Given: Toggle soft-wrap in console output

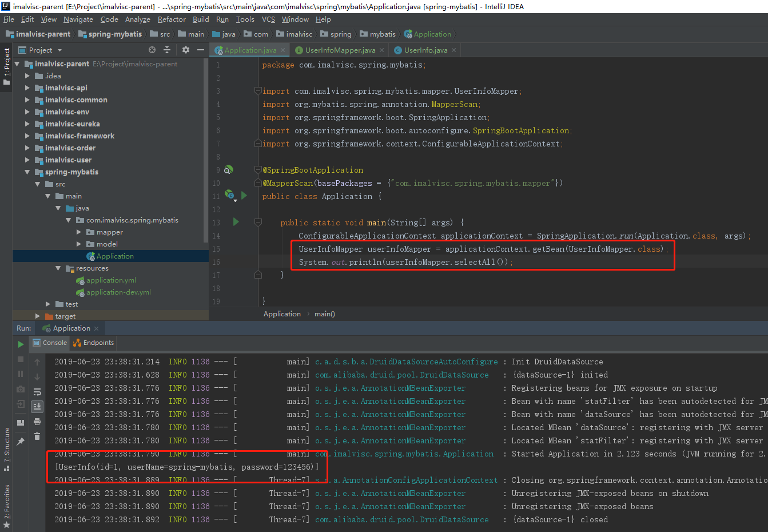Looking at the screenshot, I should (37, 392).
